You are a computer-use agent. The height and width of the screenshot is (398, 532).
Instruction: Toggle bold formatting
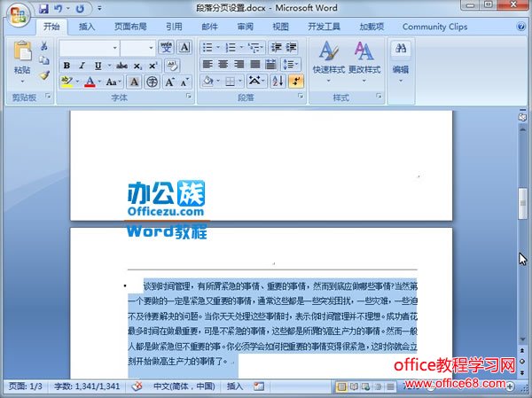66,66
